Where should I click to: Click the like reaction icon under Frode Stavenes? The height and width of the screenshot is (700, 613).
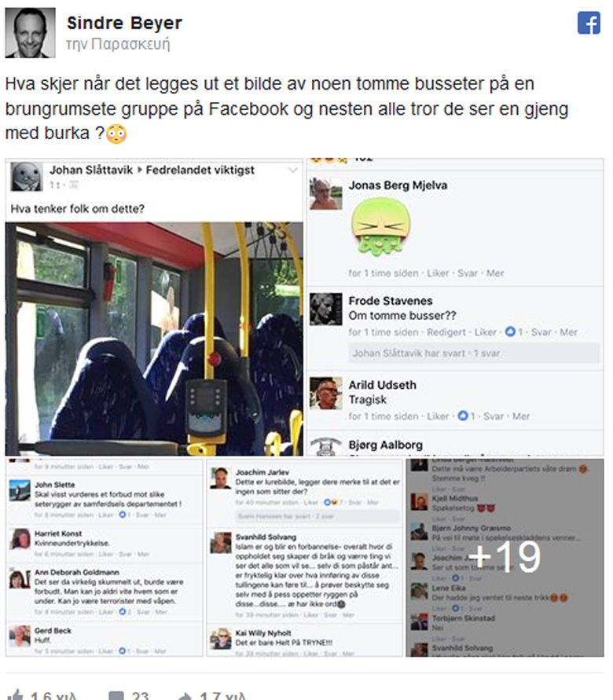(x=510, y=332)
